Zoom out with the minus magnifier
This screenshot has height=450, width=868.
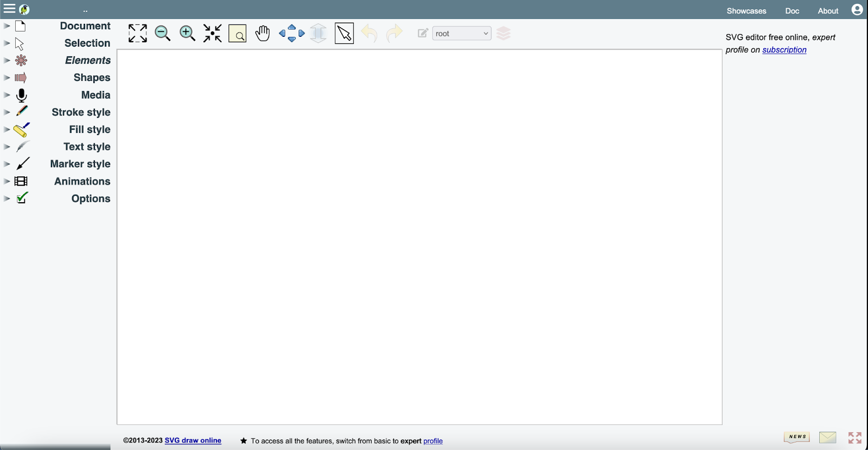pos(162,33)
